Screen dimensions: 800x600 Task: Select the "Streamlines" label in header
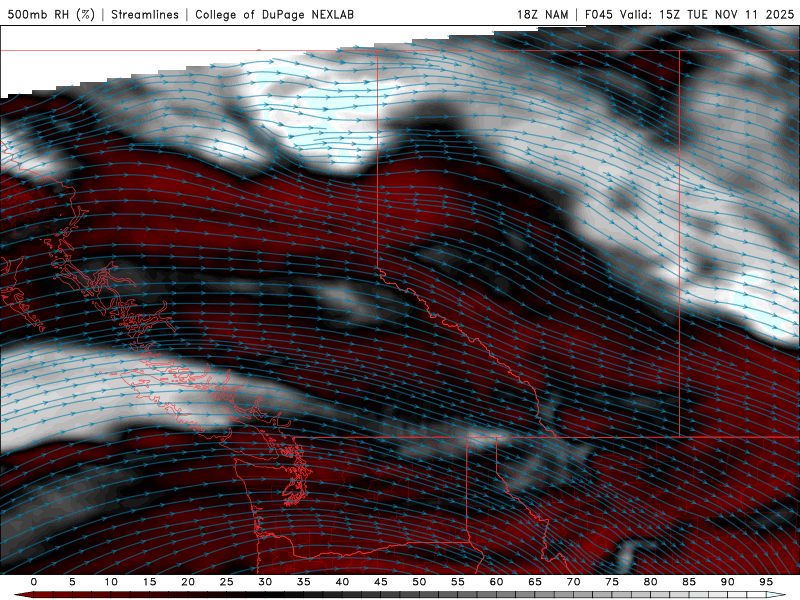tap(145, 14)
